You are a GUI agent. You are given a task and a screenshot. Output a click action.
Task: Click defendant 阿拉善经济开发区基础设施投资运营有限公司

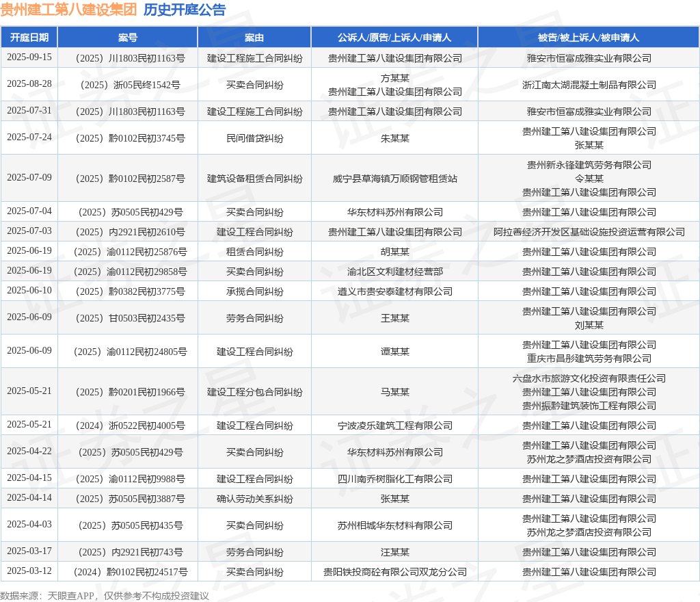[x=589, y=232]
